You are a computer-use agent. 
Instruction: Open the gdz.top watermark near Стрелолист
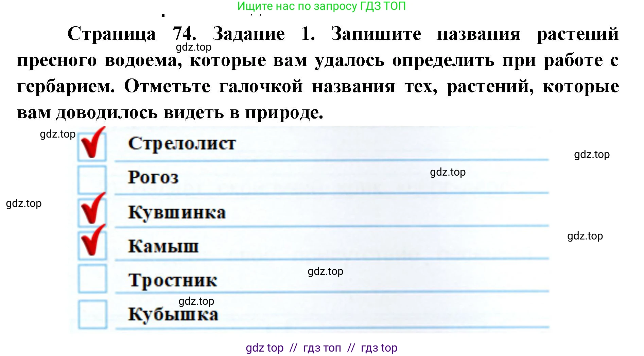point(58,134)
